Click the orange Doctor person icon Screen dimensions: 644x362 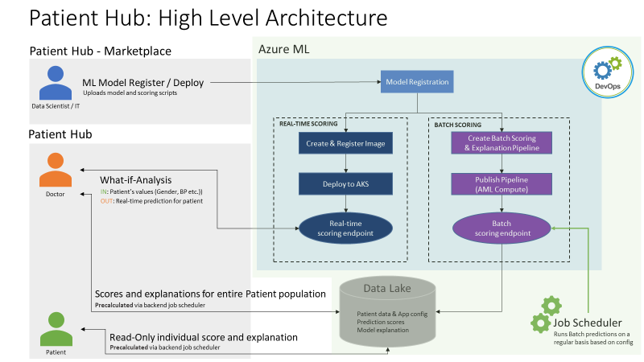(x=56, y=170)
